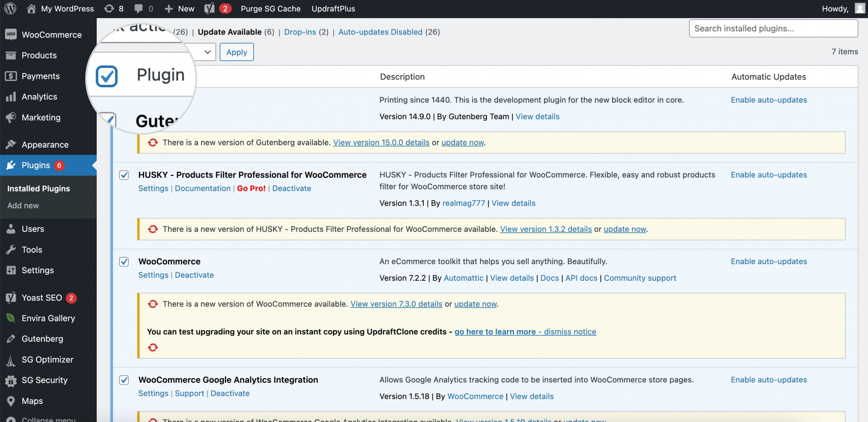Screen dimensions: 868x422
Task: Uncheck the HUSKY Products Filter plugin checkbox
Action: 124,175
